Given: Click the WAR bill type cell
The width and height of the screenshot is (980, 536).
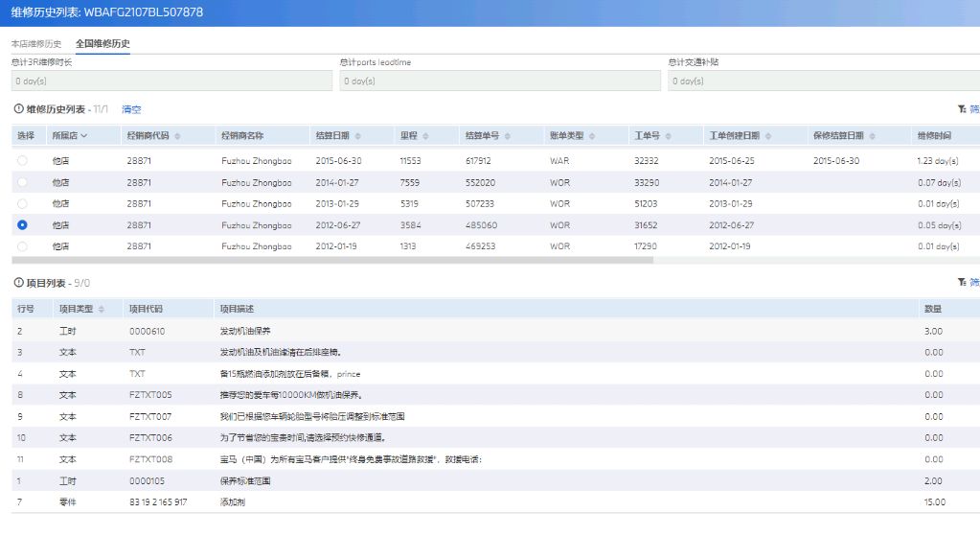Looking at the screenshot, I should (559, 161).
